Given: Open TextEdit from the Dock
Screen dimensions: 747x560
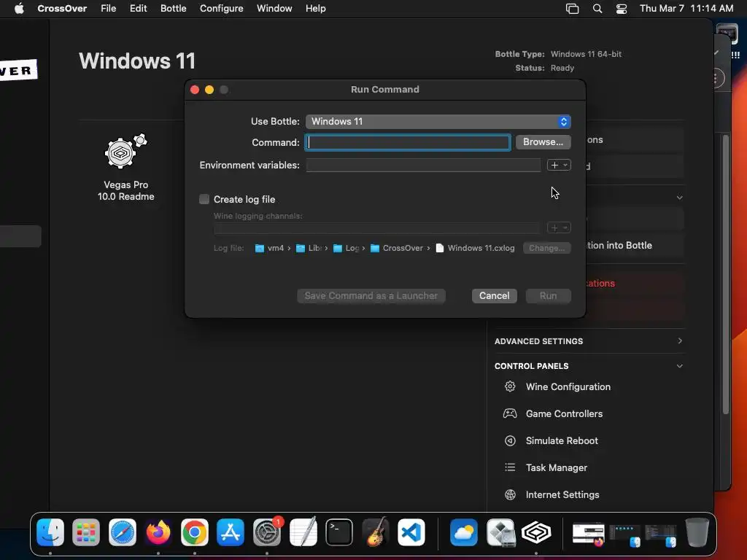Looking at the screenshot, I should pyautogui.click(x=303, y=532).
